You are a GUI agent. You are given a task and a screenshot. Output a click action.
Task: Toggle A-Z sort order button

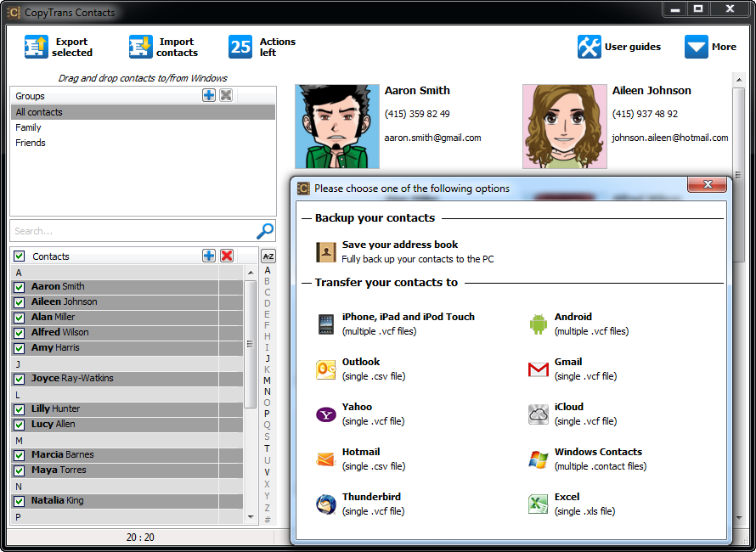[x=268, y=256]
